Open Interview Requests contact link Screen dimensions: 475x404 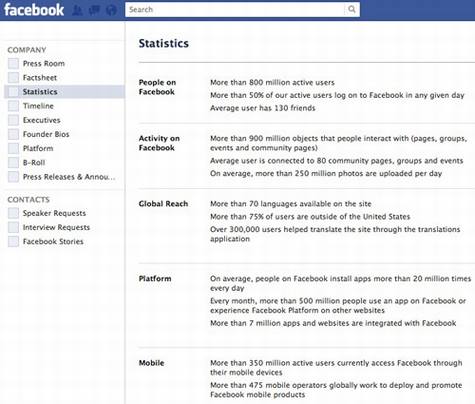[56, 227]
